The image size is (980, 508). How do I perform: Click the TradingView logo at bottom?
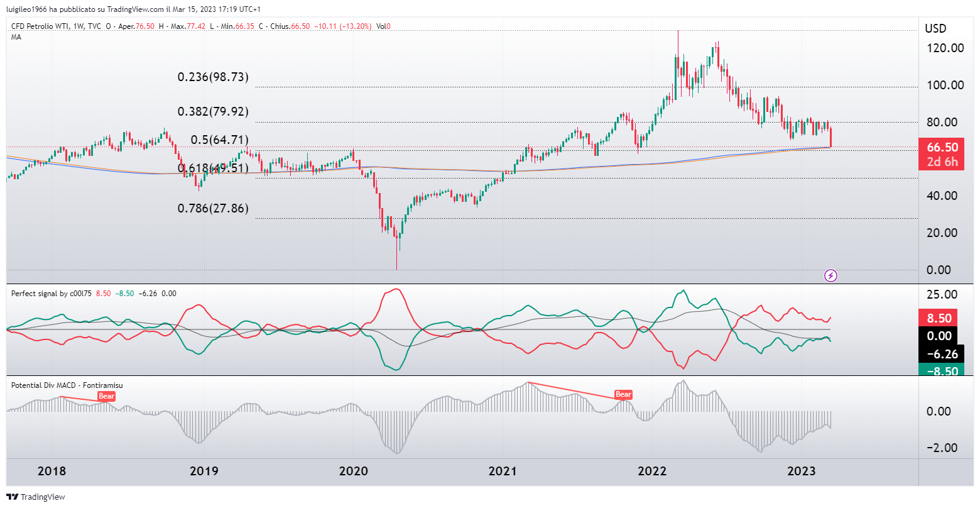point(36,497)
